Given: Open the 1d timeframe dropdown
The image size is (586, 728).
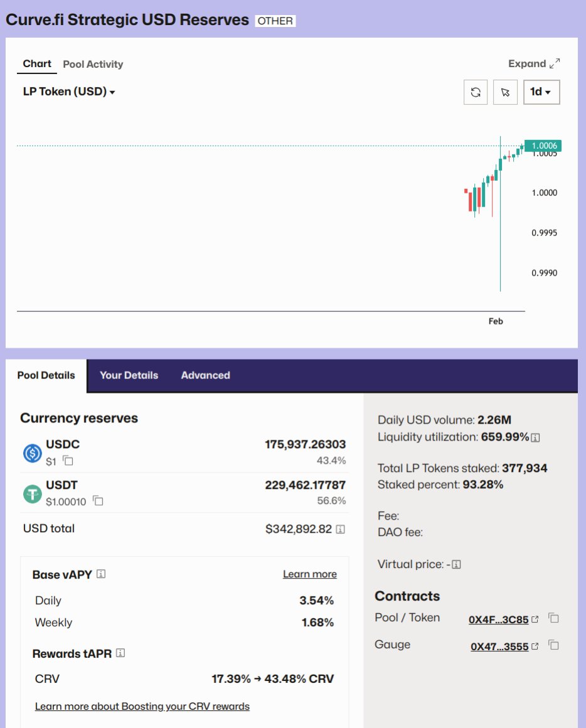Looking at the screenshot, I should [541, 92].
